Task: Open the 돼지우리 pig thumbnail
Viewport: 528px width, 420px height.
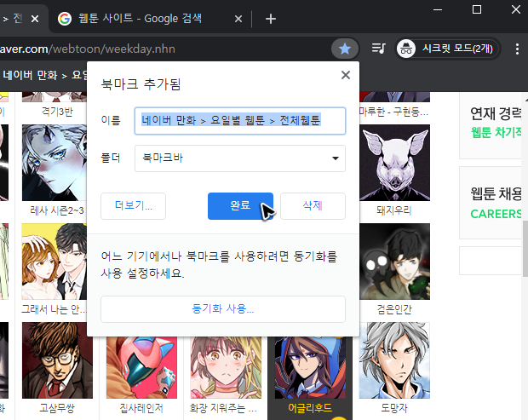Action: [394, 163]
